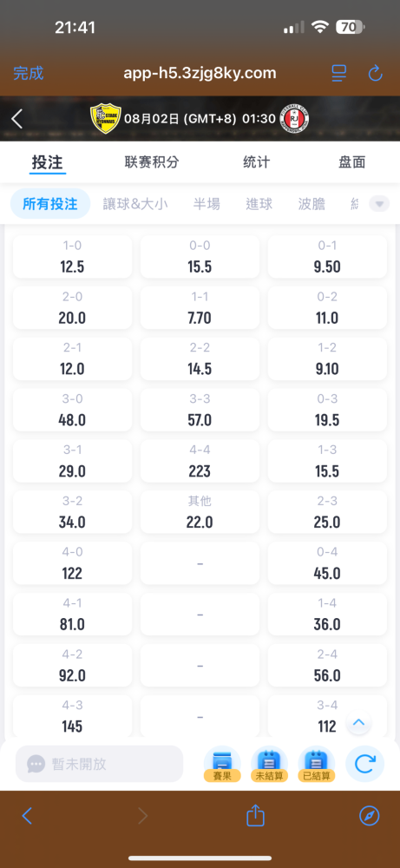
Task: Select the 讓球&大小 filter
Action: [x=135, y=204]
